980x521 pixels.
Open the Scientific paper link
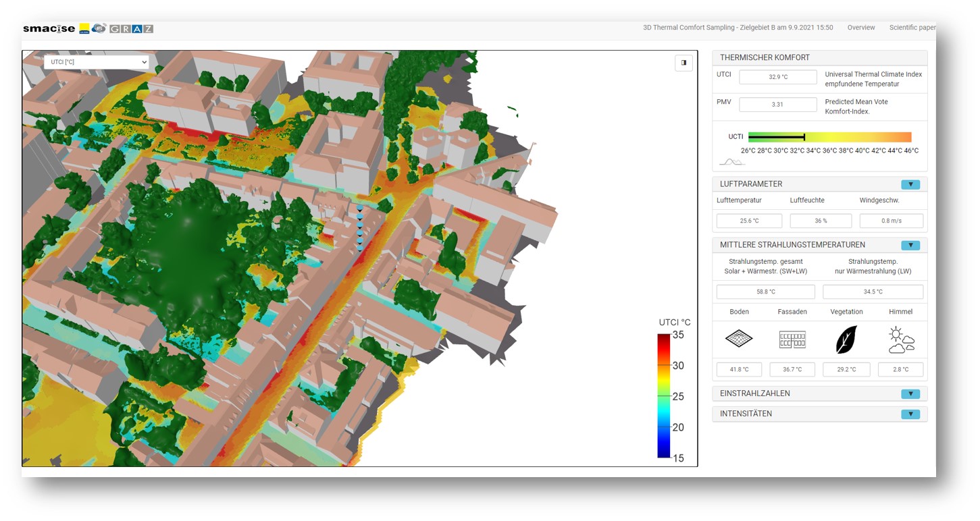click(x=912, y=28)
